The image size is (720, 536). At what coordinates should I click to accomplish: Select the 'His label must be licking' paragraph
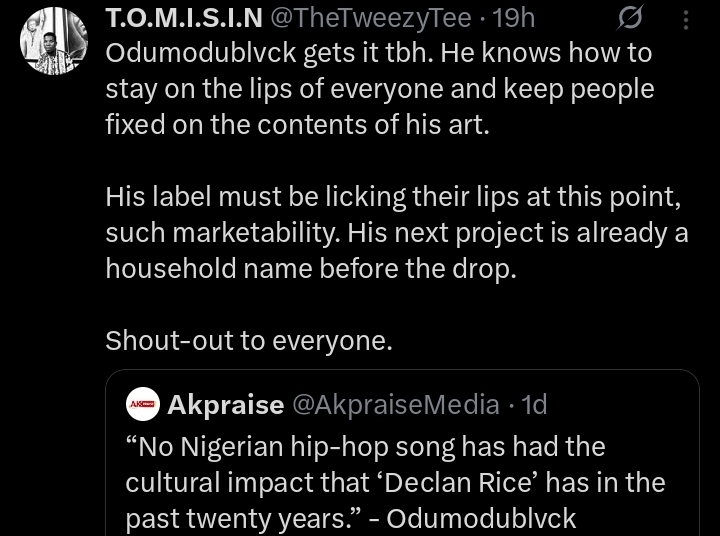pyautogui.click(x=392, y=197)
